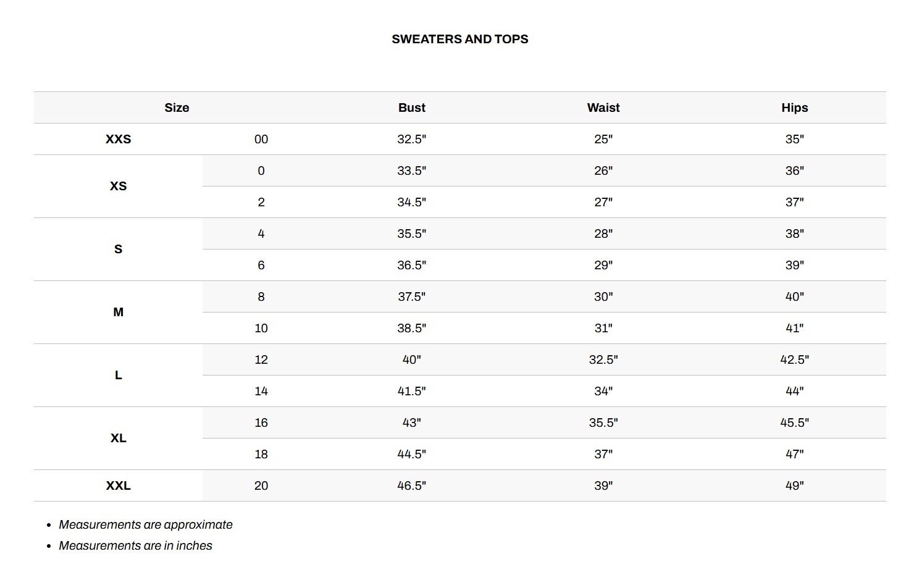922x588 pixels.
Task: Select the Size column header
Action: pos(177,107)
